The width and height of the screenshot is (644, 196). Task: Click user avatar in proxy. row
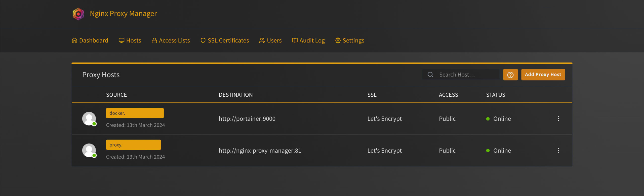pyautogui.click(x=89, y=151)
